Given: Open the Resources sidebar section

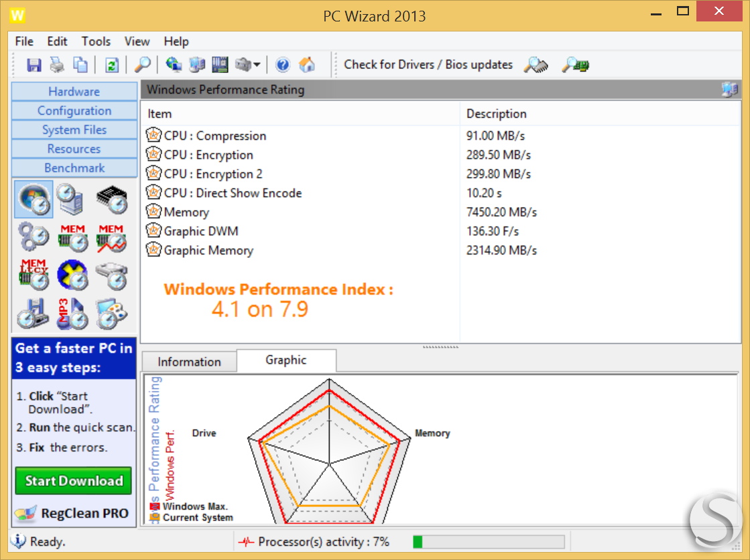Looking at the screenshot, I should coord(74,149).
